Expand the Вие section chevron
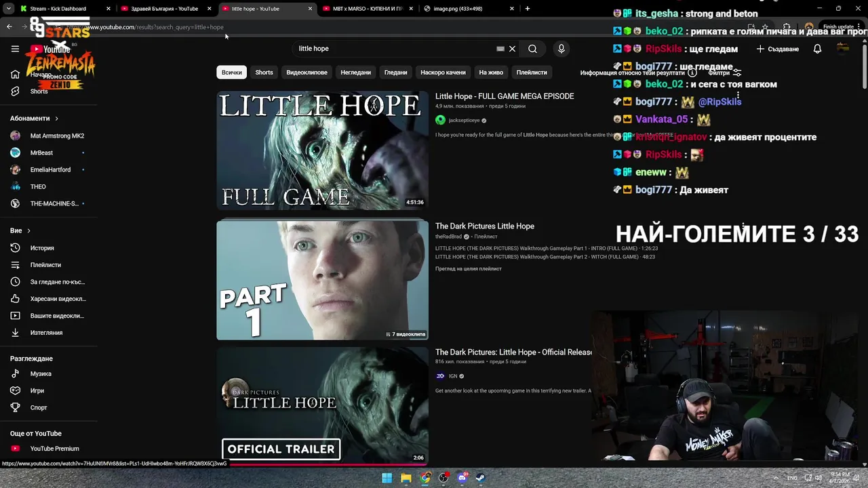 (x=28, y=231)
